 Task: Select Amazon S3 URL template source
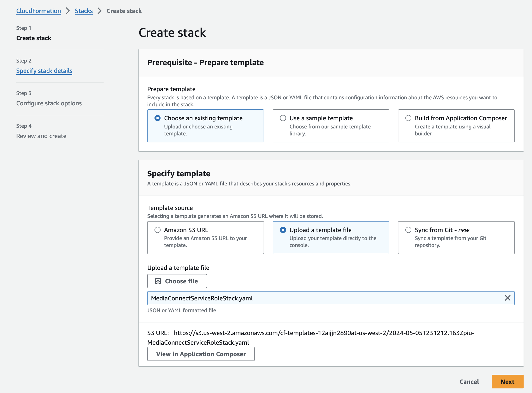(158, 230)
